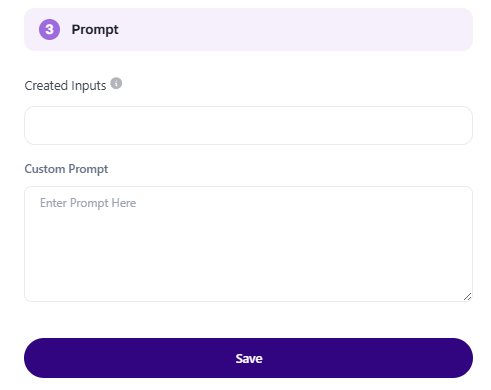Collapse the Prompt section header
The width and height of the screenshot is (491, 390).
point(248,29)
